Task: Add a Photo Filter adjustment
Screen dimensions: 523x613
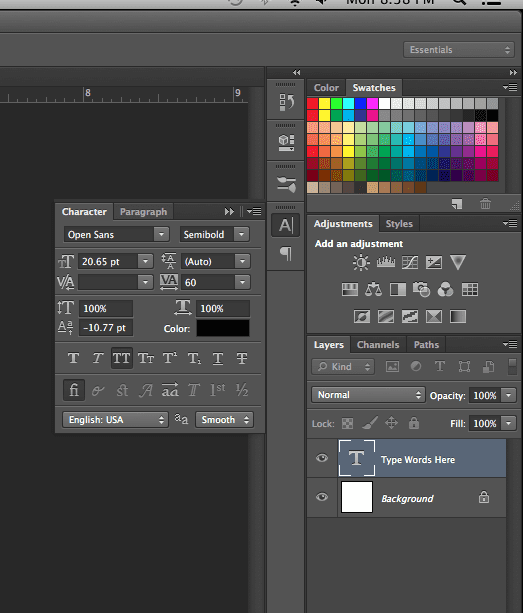Action: [x=421, y=290]
